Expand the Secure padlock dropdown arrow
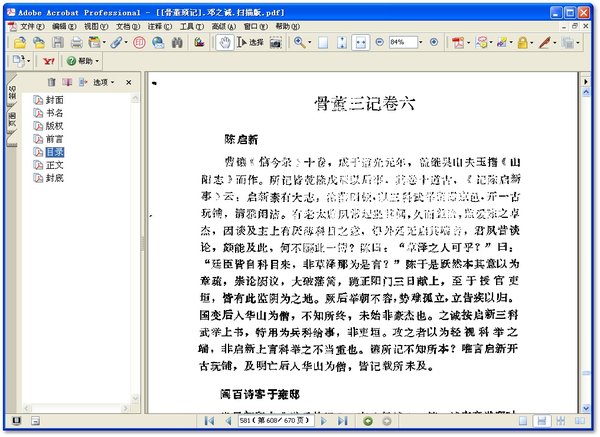Image resolution: width=600 pixels, height=437 pixels. (x=532, y=42)
